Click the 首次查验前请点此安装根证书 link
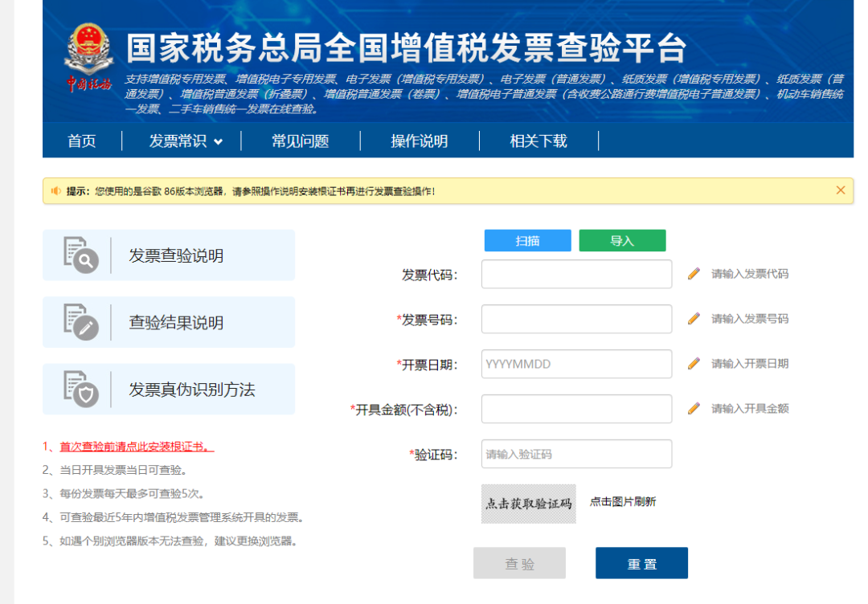The image size is (868, 604). click(x=137, y=447)
